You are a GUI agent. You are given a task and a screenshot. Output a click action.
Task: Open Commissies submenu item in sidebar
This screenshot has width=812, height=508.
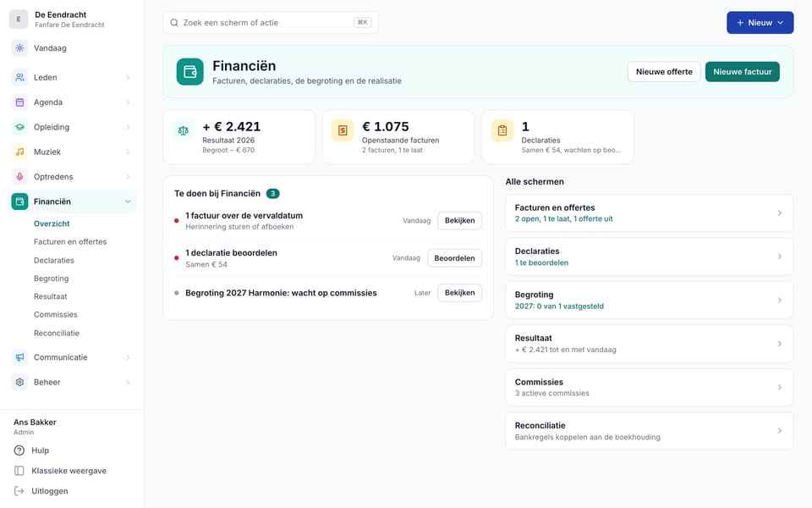click(56, 315)
